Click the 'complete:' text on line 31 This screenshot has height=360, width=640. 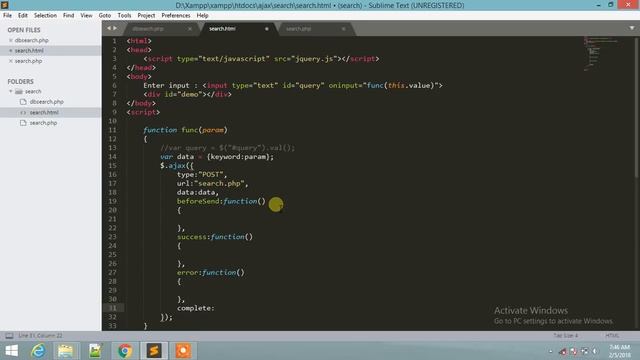196,308
